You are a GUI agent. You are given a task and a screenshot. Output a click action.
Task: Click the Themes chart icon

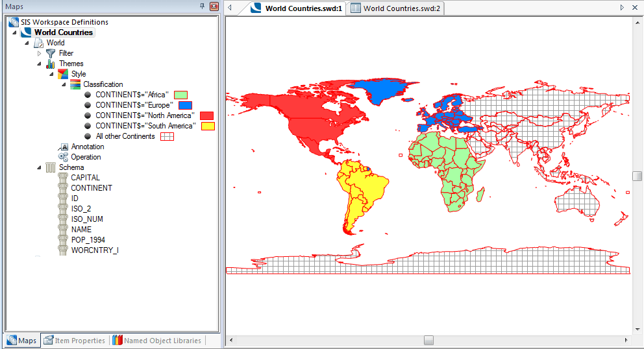tap(51, 64)
